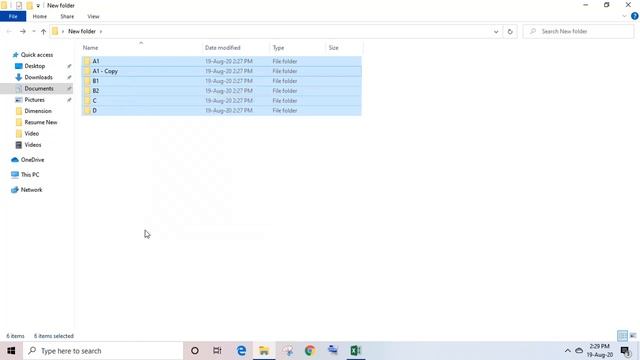
Task: Open Cortana from the taskbar
Action: click(195, 351)
